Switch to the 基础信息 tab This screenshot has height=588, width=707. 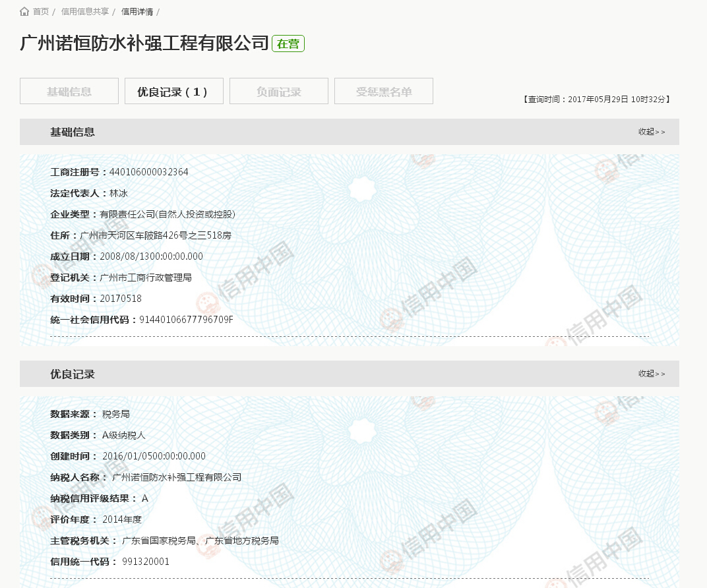pos(69,92)
